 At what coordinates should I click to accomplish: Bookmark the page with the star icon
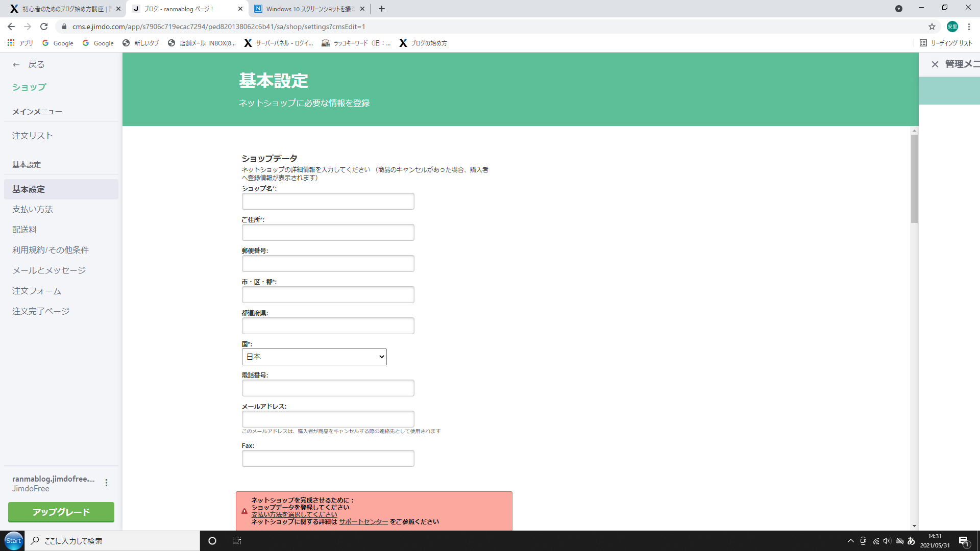[932, 27]
